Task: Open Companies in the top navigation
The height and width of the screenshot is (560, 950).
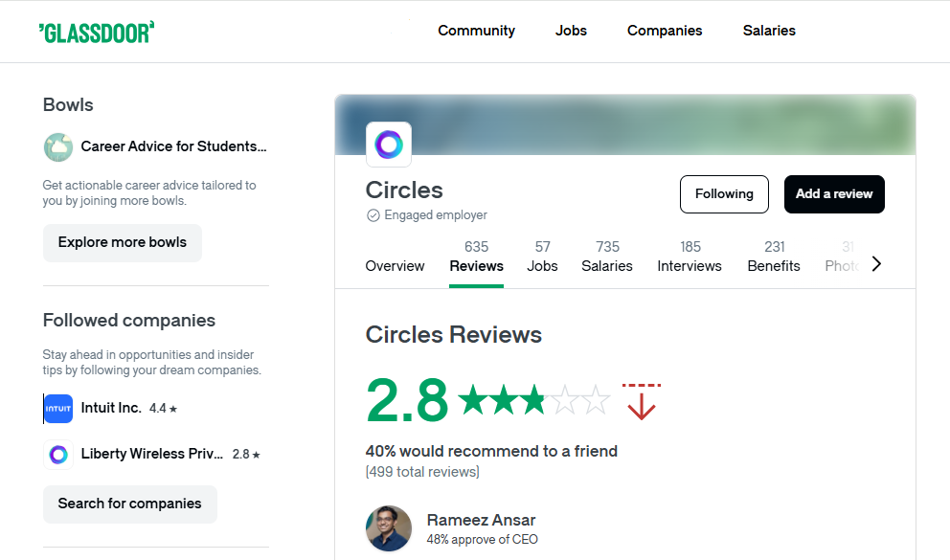Action: pos(665,31)
